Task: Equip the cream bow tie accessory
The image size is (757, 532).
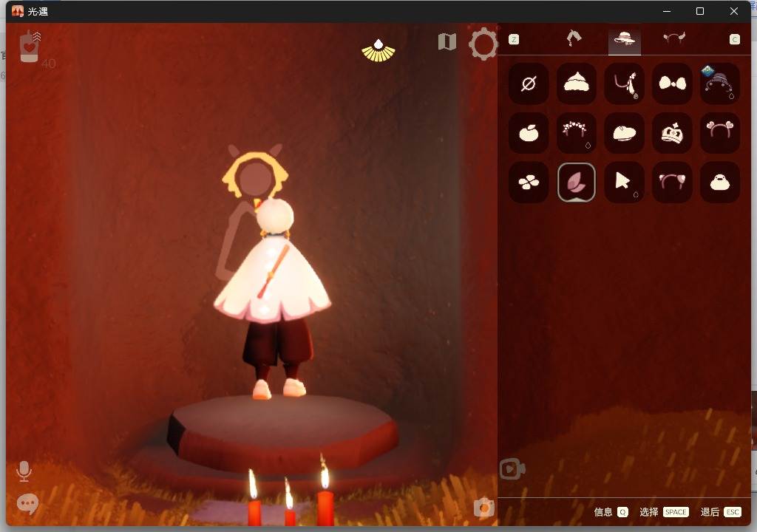Action: click(x=672, y=84)
